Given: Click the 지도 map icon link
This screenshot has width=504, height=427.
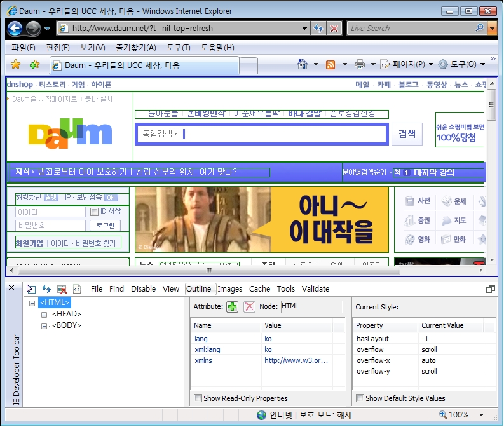Looking at the screenshot, I should click(454, 220).
